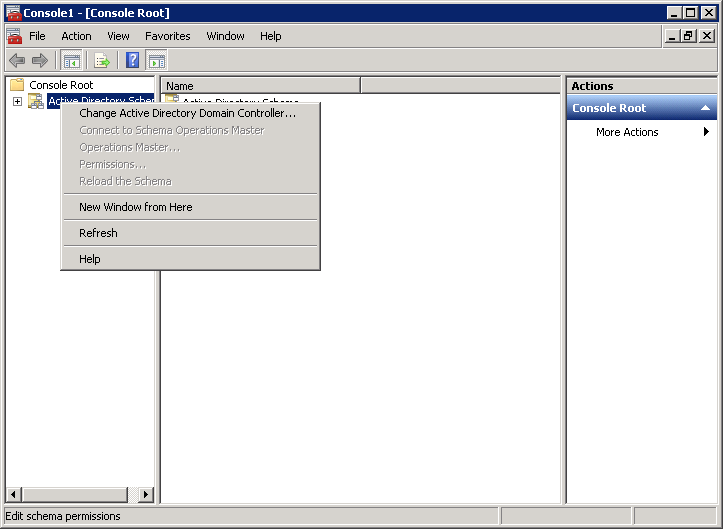Click the Name column header
This screenshot has width=723, height=529.
tap(261, 86)
